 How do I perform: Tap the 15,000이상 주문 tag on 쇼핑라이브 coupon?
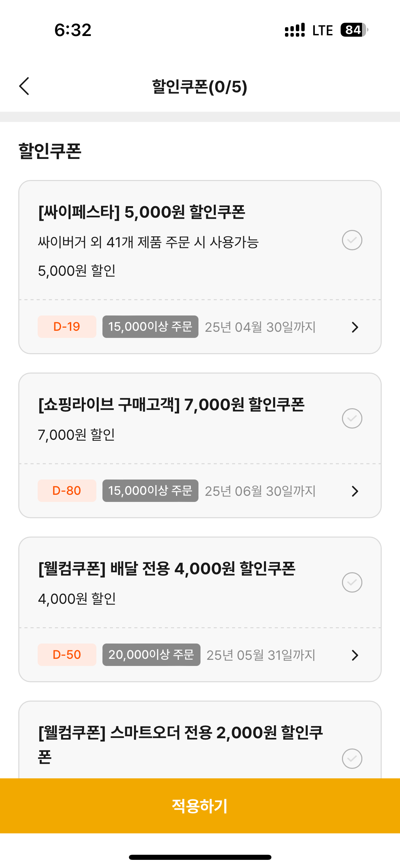[150, 491]
